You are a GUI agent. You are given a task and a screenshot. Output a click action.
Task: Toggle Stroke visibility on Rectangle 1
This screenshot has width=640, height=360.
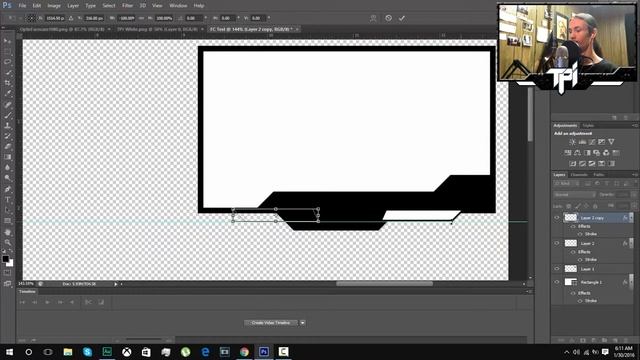580,301
